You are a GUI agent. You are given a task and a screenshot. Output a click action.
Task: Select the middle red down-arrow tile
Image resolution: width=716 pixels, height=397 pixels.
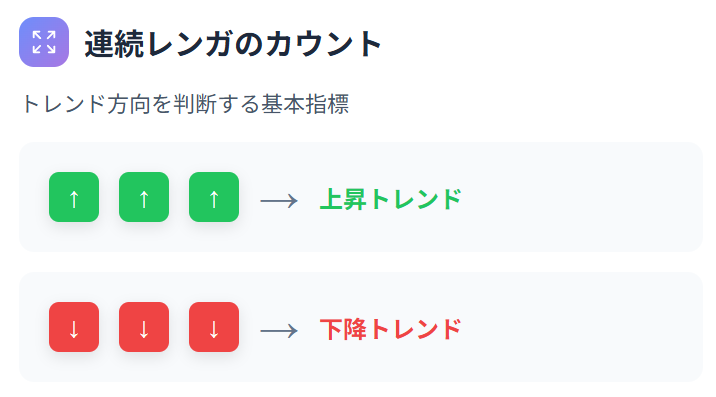tap(144, 327)
